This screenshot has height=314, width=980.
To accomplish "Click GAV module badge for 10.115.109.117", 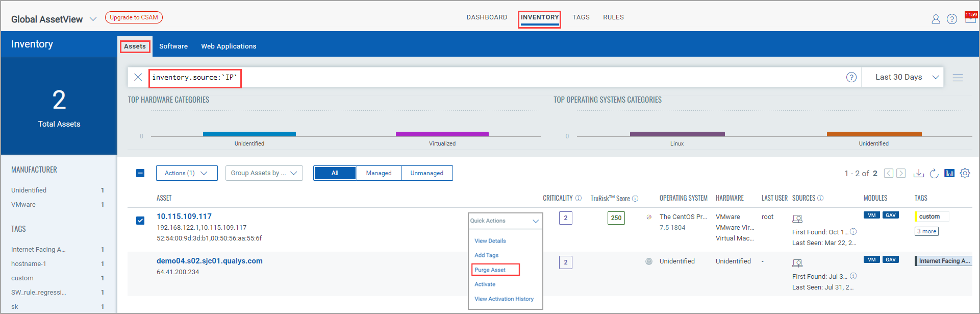I will [891, 215].
